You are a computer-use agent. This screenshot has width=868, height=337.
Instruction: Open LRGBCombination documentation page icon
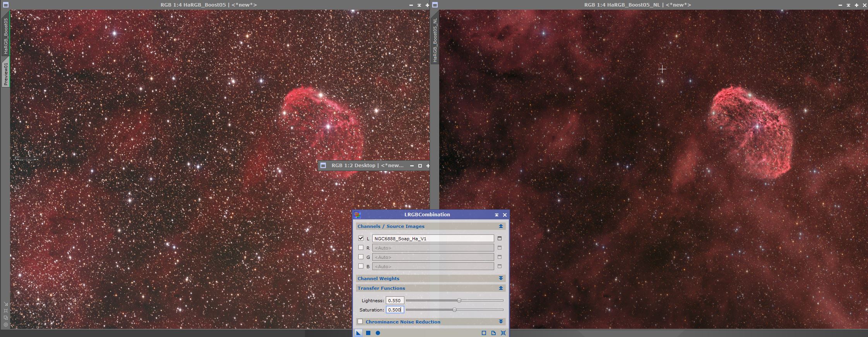(x=493, y=333)
